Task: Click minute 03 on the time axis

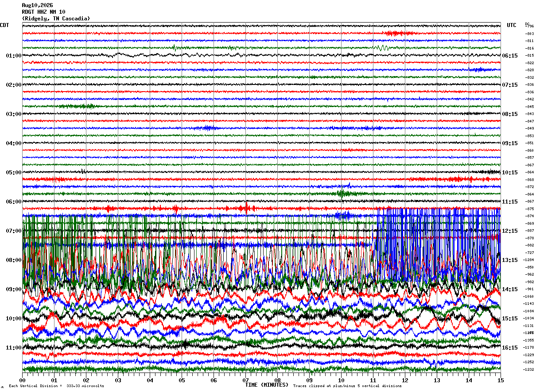Action: point(118,380)
